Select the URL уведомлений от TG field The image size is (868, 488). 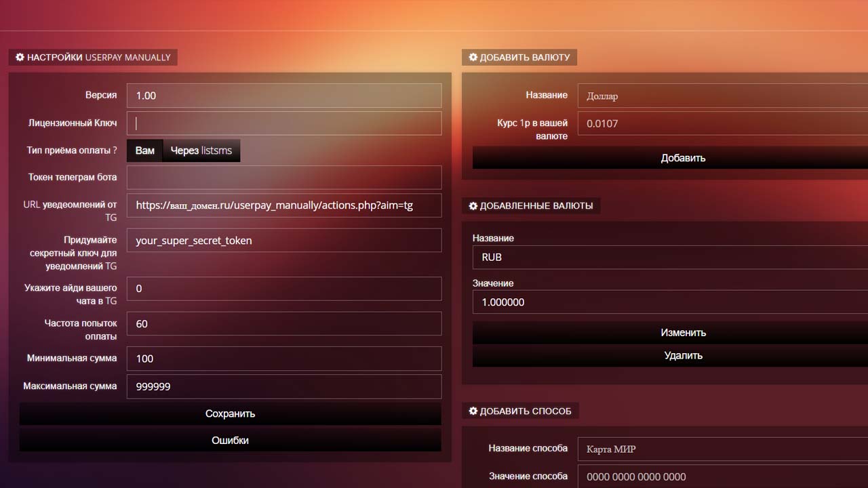point(284,205)
